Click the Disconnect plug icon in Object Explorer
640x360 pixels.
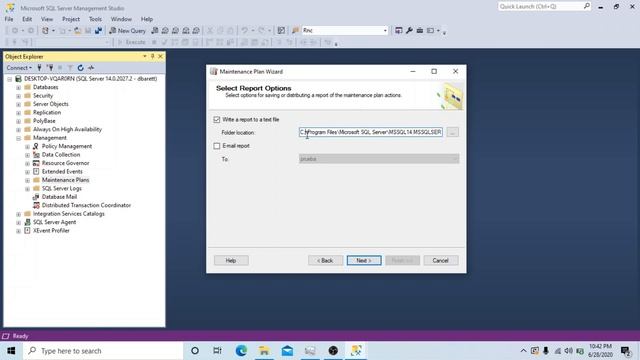tap(50, 68)
